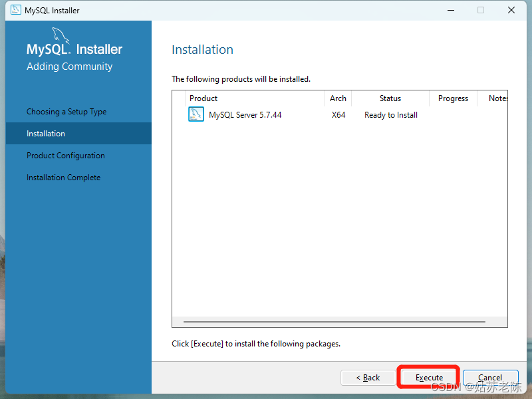Image resolution: width=532 pixels, height=399 pixels.
Task: Minimize the MySQL Installer window
Action: pyautogui.click(x=451, y=10)
